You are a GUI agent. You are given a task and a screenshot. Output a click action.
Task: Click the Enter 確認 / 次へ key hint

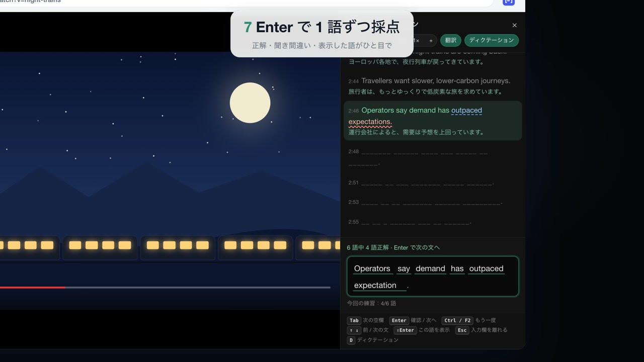point(399,320)
